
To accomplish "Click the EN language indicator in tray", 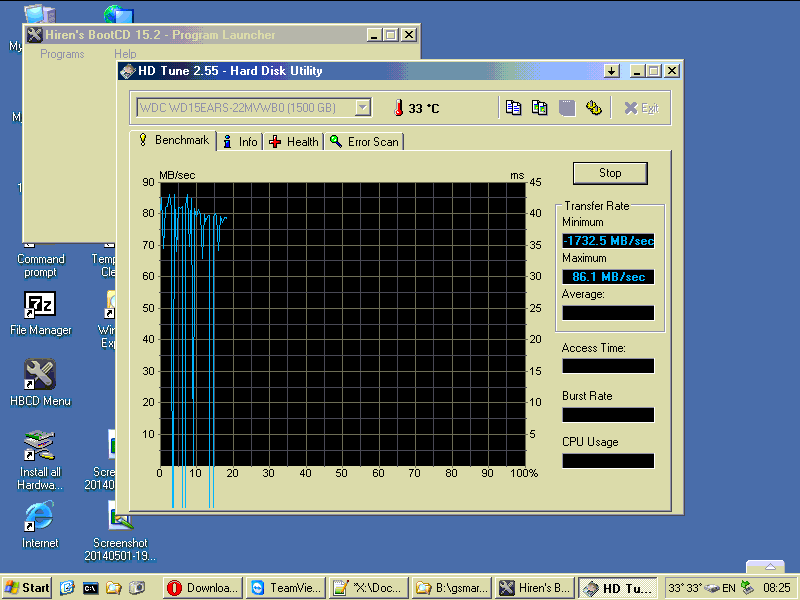I will (729, 588).
